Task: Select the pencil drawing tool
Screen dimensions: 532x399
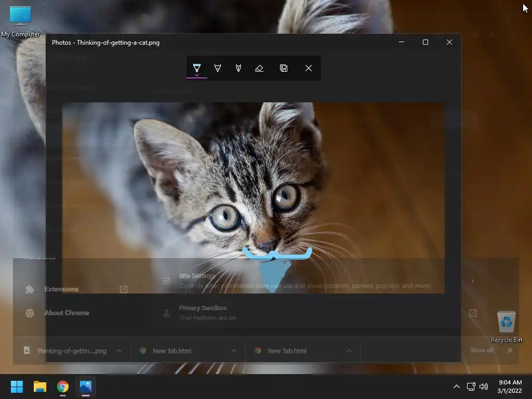Action: click(x=218, y=68)
